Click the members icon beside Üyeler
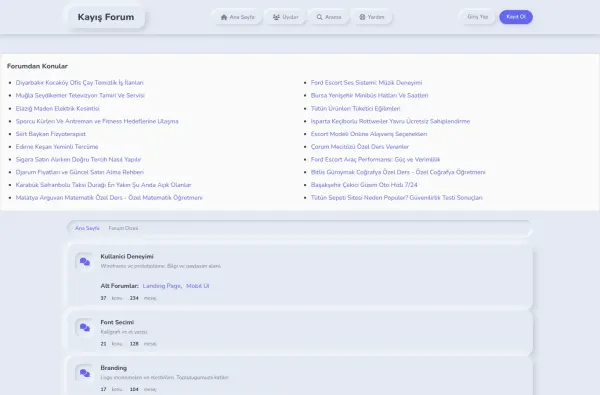Viewport: 600px width, 395px height. [276, 17]
